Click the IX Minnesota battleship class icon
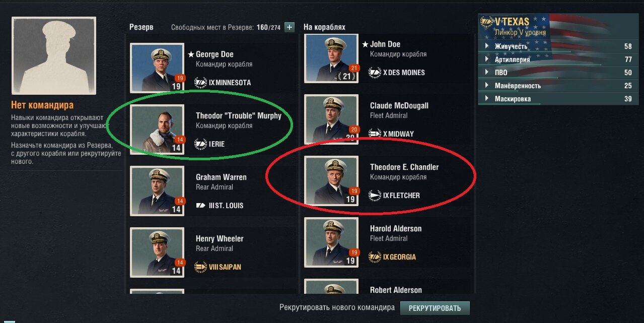The width and height of the screenshot is (644, 323). click(200, 83)
